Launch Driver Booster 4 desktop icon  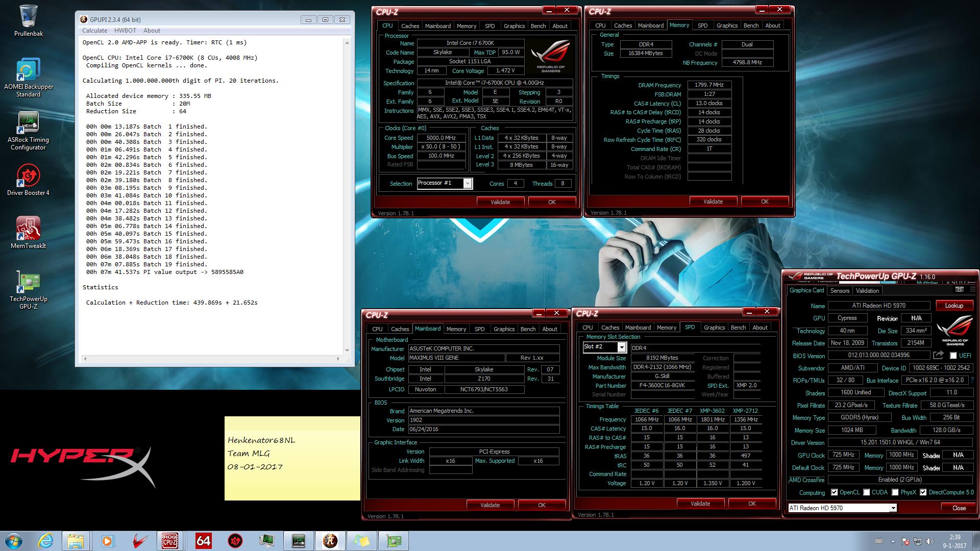point(28,180)
